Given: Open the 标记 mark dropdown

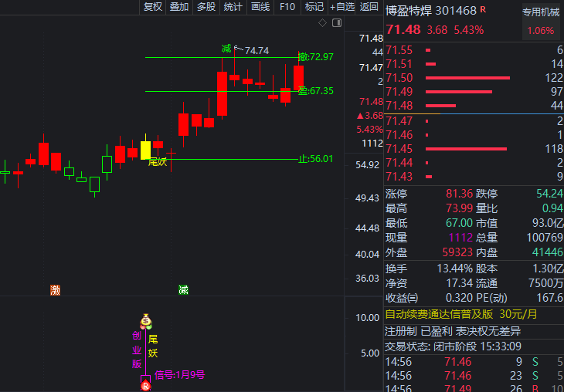Looking at the screenshot, I should (314, 7).
